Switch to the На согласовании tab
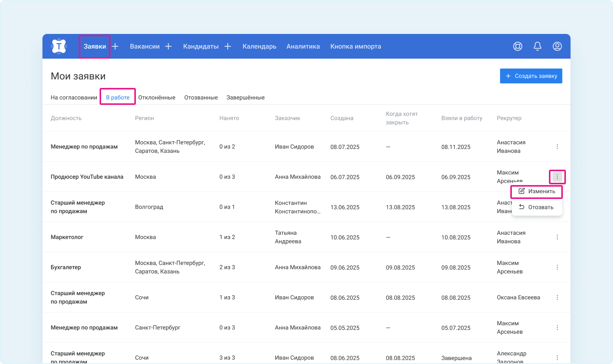Viewport: 613px width, 364px height. [74, 98]
